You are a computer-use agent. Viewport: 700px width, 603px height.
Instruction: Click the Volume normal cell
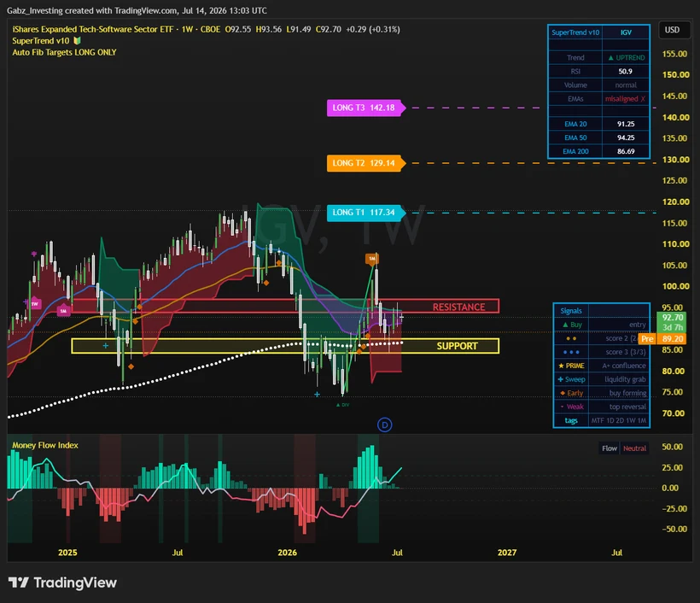626,85
